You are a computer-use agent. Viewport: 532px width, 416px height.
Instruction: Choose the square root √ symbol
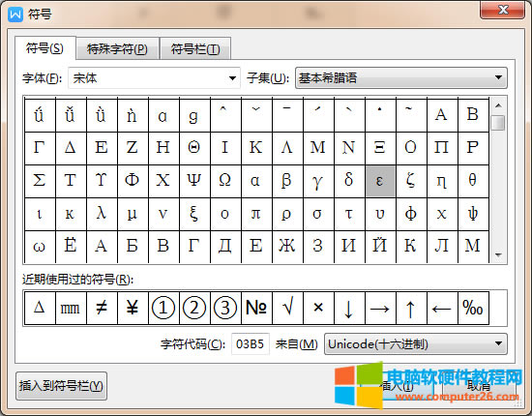click(x=287, y=308)
